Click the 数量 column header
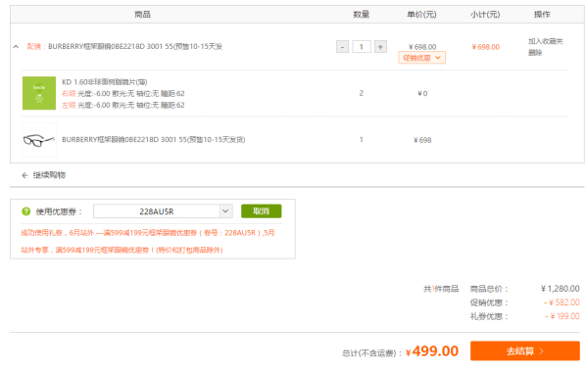The image size is (588, 371). point(361,15)
